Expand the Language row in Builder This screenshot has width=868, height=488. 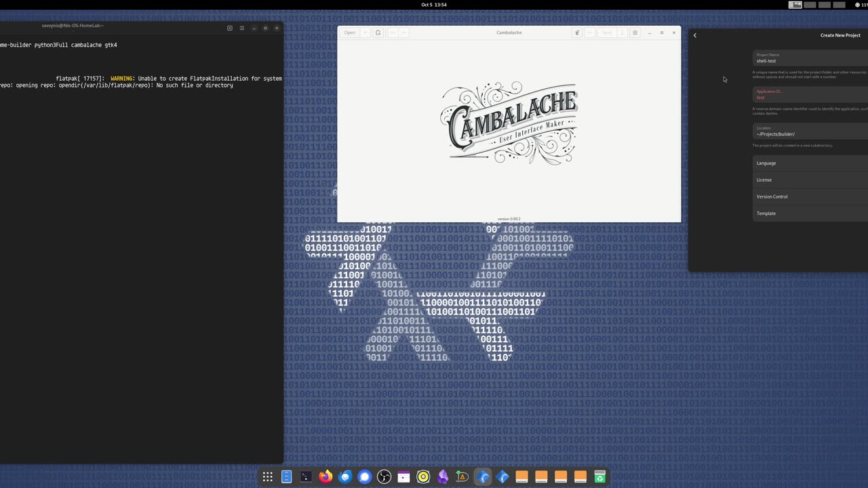pyautogui.click(x=810, y=163)
